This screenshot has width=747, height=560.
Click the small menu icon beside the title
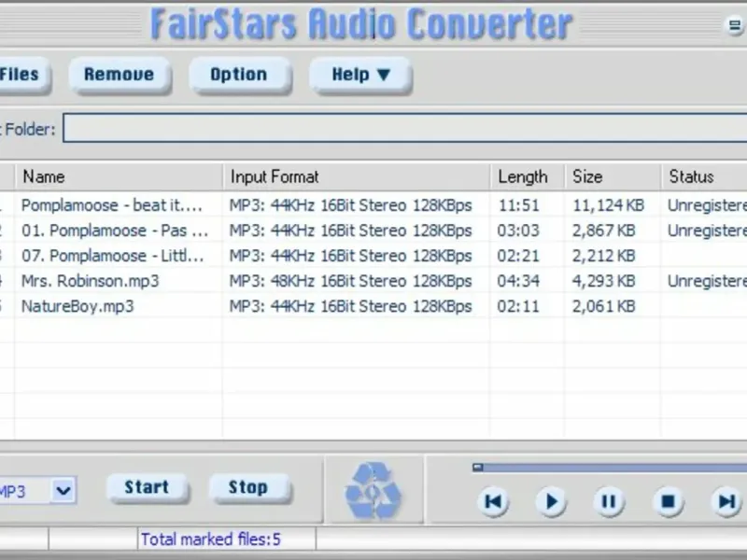(735, 25)
